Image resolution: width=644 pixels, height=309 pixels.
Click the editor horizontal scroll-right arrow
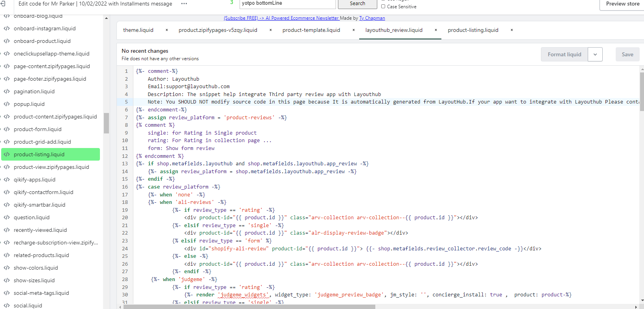tap(636, 307)
